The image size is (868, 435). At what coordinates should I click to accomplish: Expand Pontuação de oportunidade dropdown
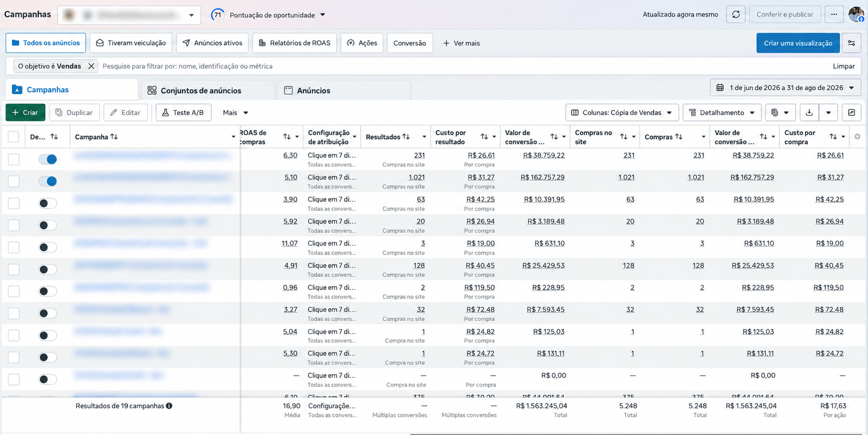click(x=322, y=15)
